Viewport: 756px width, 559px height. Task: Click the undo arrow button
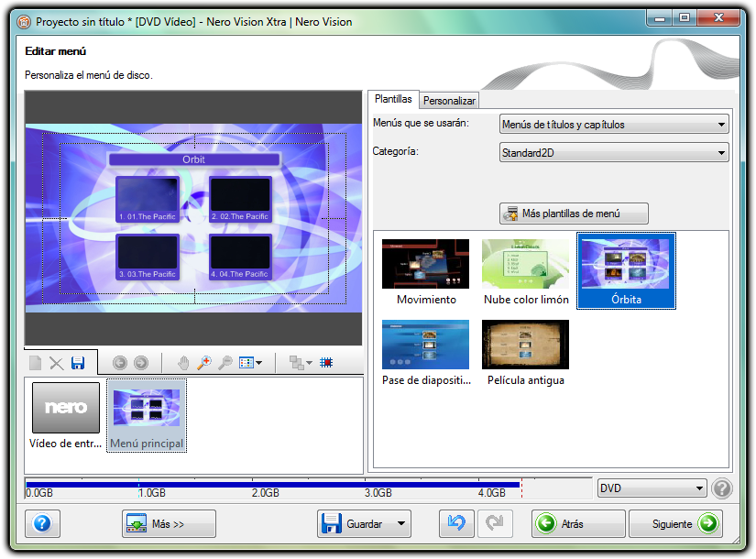coord(456,523)
